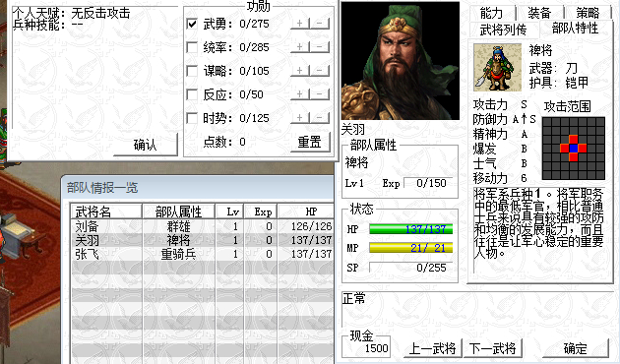
Task: Open the 武将列传 tab
Action: pos(503,30)
